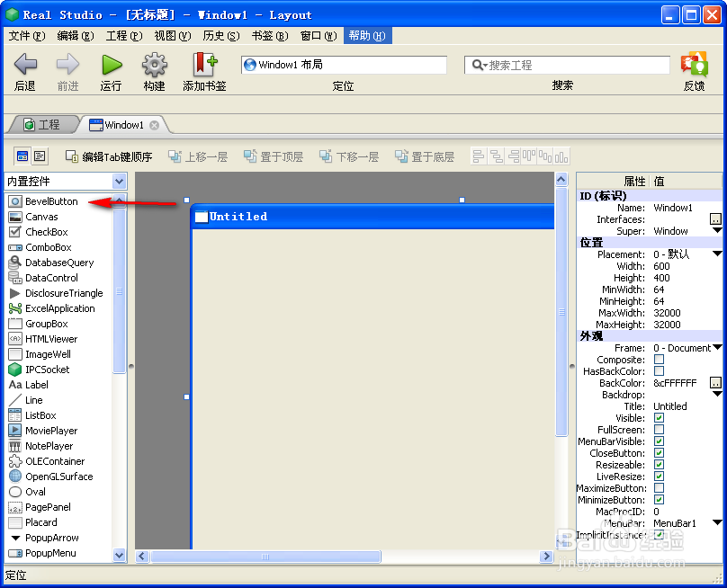Viewport: 727px width, 588px height.
Task: Click the 置于顶层 button
Action: [274, 156]
